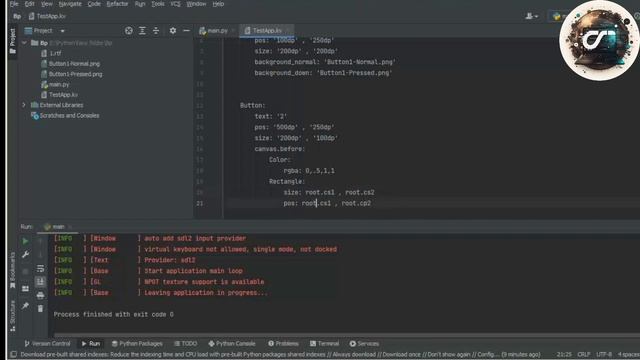Collapse all in Project panel toolbar
This screenshot has width=640, height=360.
(x=156, y=31)
